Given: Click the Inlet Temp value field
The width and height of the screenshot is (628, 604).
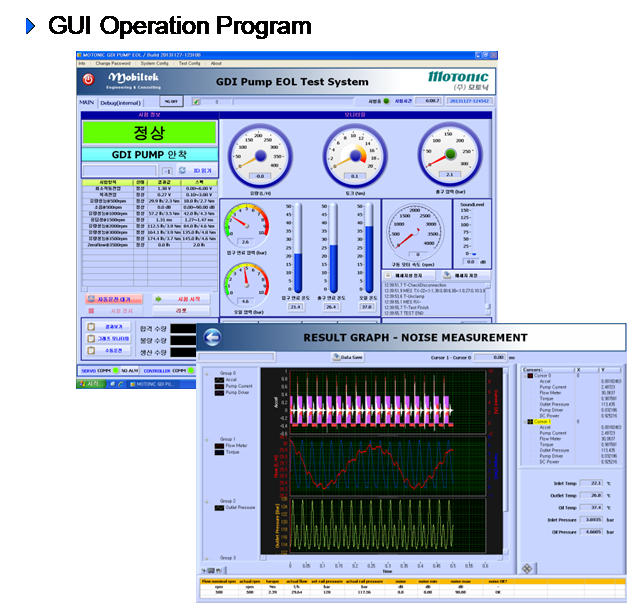Looking at the screenshot, I should tap(592, 483).
